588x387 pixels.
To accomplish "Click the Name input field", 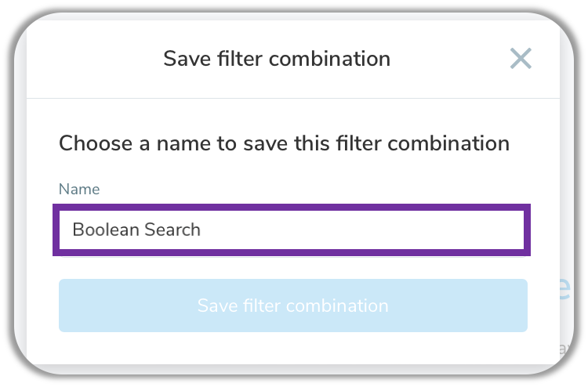I will 292,230.
